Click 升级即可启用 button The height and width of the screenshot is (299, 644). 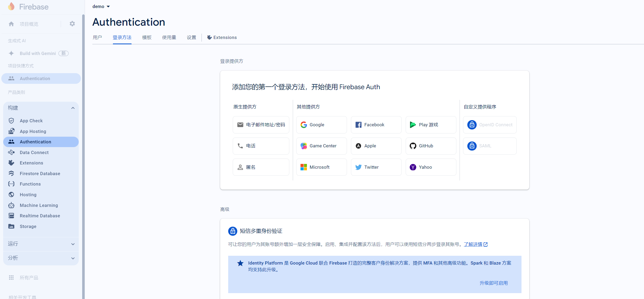(x=493, y=283)
